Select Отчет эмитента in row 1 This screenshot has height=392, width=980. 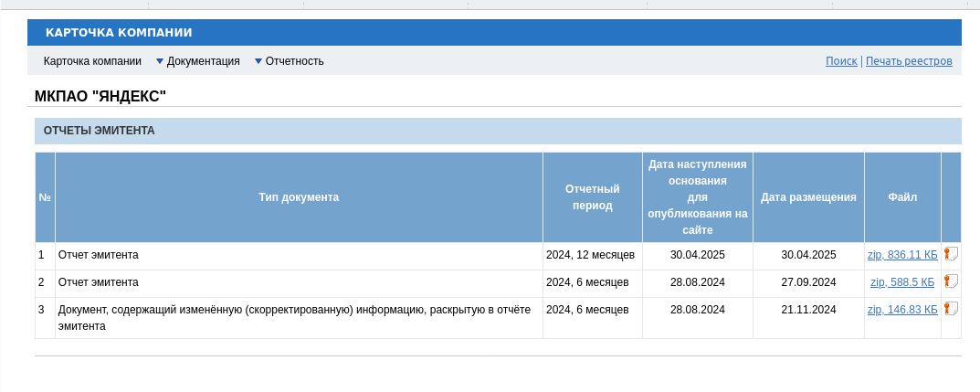click(x=98, y=254)
